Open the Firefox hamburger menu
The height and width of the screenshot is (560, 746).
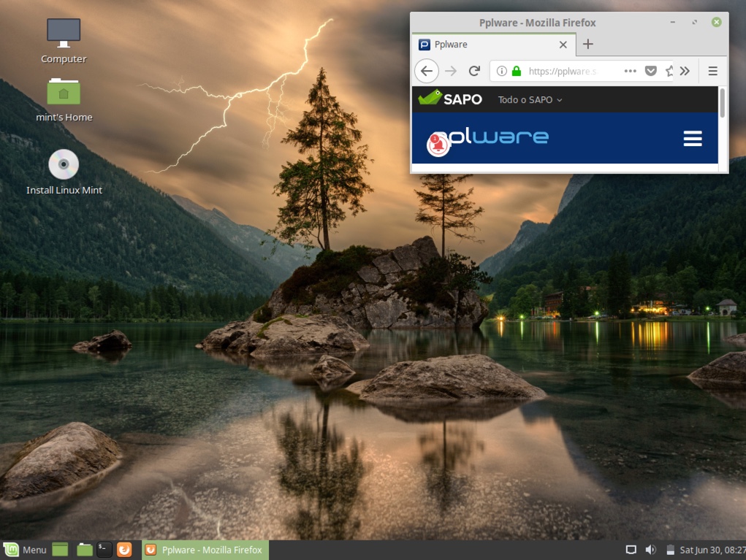click(x=712, y=71)
